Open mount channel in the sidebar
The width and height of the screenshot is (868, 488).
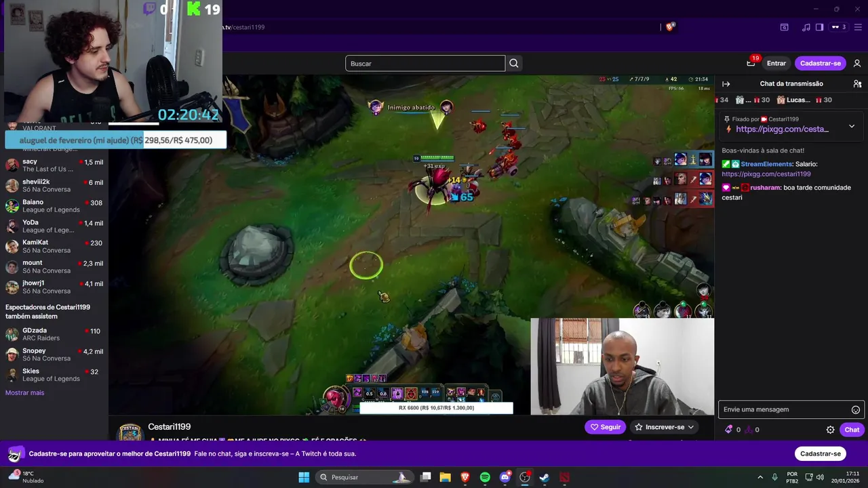pos(54,266)
